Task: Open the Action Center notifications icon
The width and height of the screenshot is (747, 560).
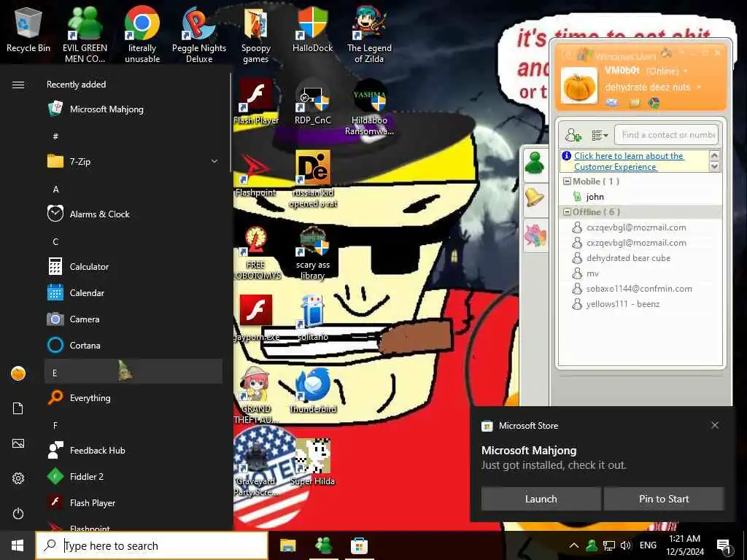Action: coord(724,546)
